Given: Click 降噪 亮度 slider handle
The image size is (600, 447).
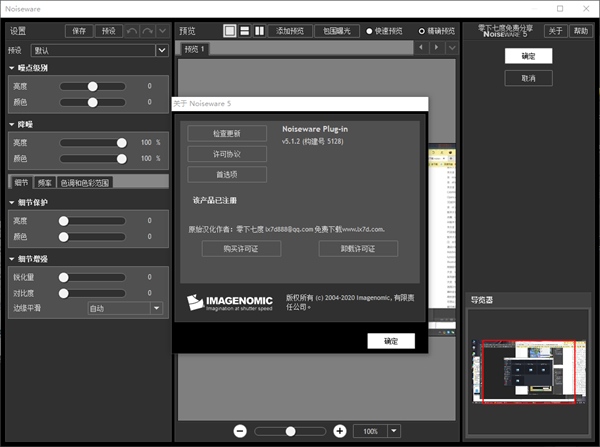Looking at the screenshot, I should (122, 143).
